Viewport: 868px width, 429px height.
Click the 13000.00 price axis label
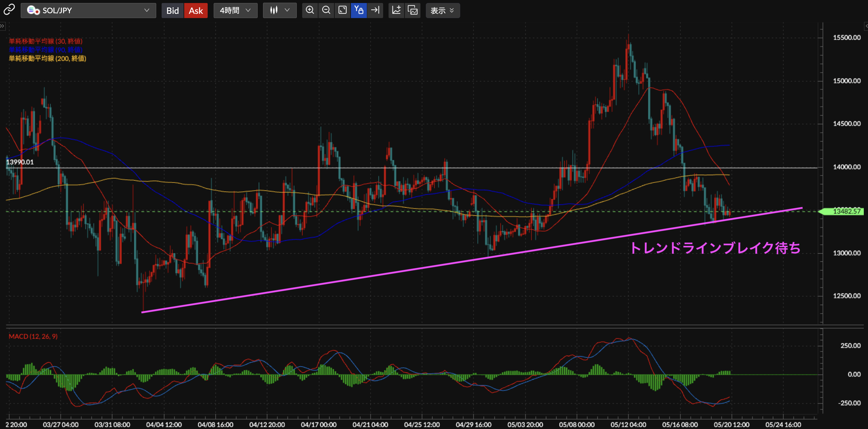[x=846, y=253]
